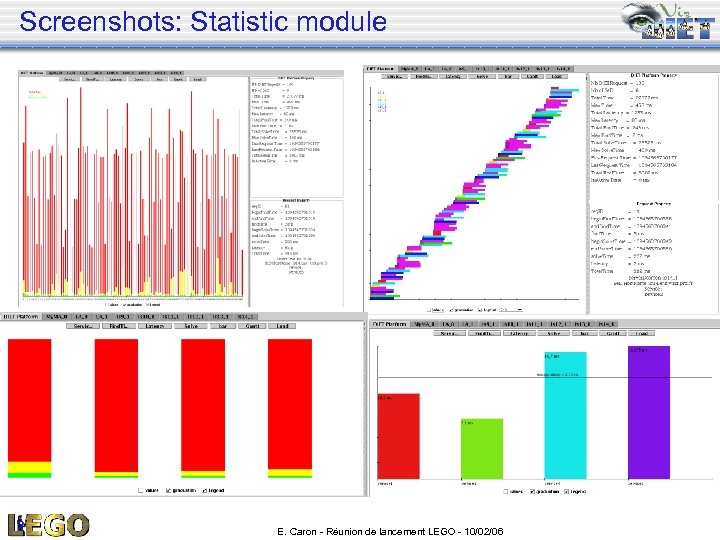Click the green bar in colored-bars chart
The height and width of the screenshot is (540, 720).
tap(482, 449)
